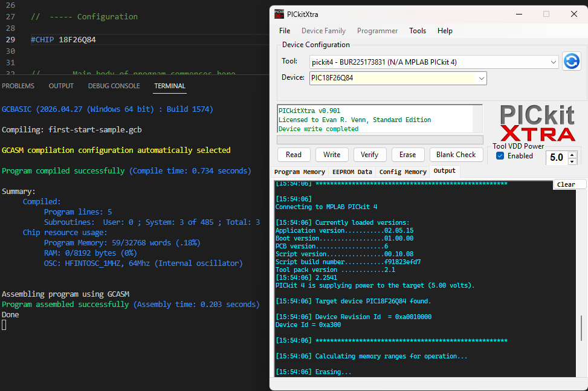Click the output log vertical scrollbar
This screenshot has height=391, width=588.
581,327
